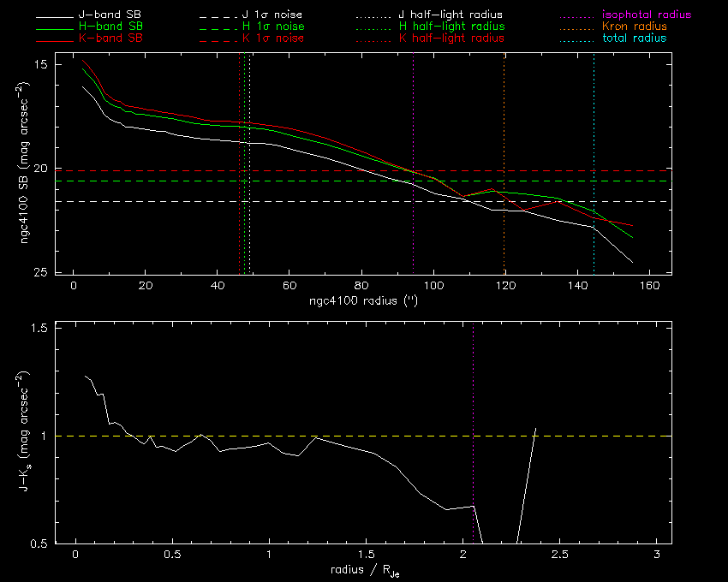Click the magenta dotted vertical line in lower plot

click(473, 411)
